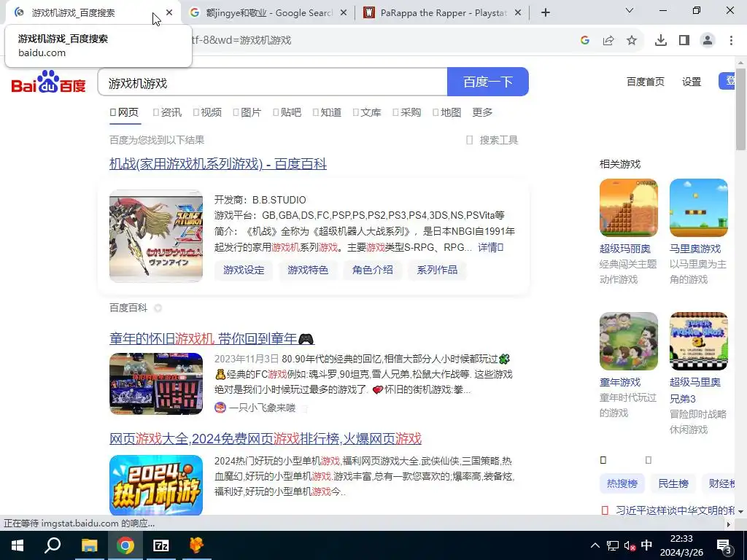Go to 百度首页 link
747x560 pixels.
coord(646,82)
